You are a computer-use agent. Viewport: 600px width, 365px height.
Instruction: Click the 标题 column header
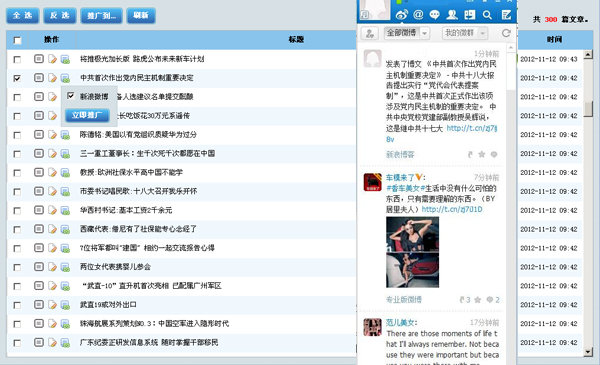pos(295,39)
